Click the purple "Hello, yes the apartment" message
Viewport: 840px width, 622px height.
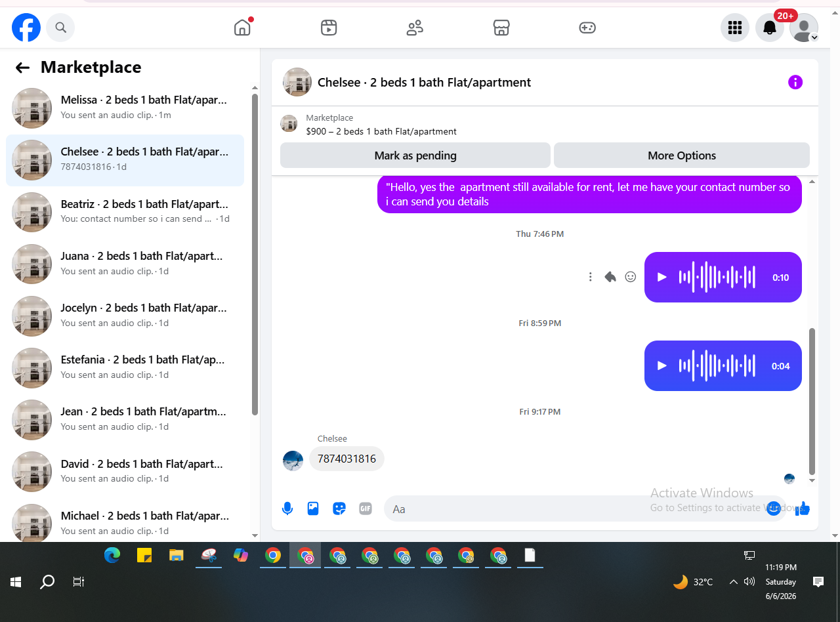point(589,194)
